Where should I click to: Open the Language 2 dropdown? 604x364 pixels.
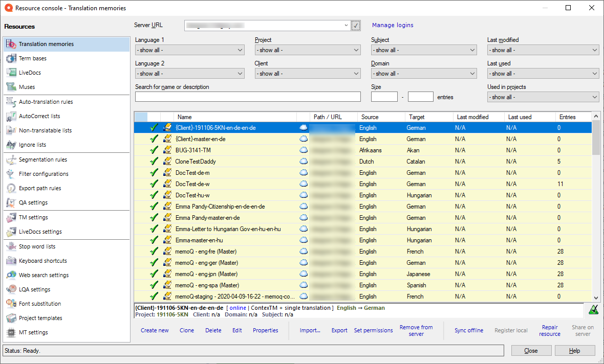[189, 74]
